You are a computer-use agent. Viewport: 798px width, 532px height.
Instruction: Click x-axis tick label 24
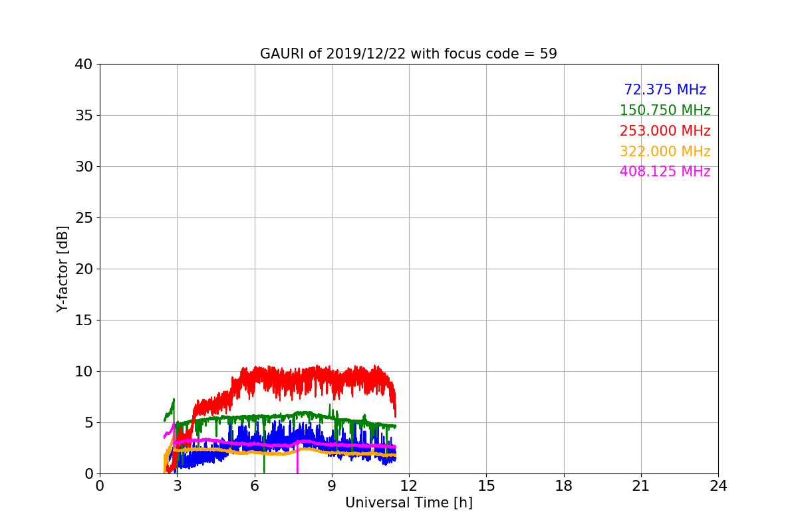coord(718,486)
